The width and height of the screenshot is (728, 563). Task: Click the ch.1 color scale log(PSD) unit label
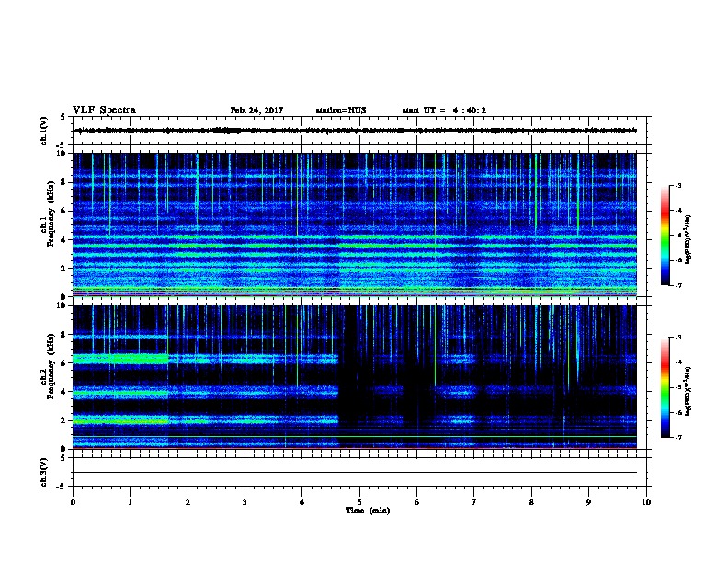point(688,239)
